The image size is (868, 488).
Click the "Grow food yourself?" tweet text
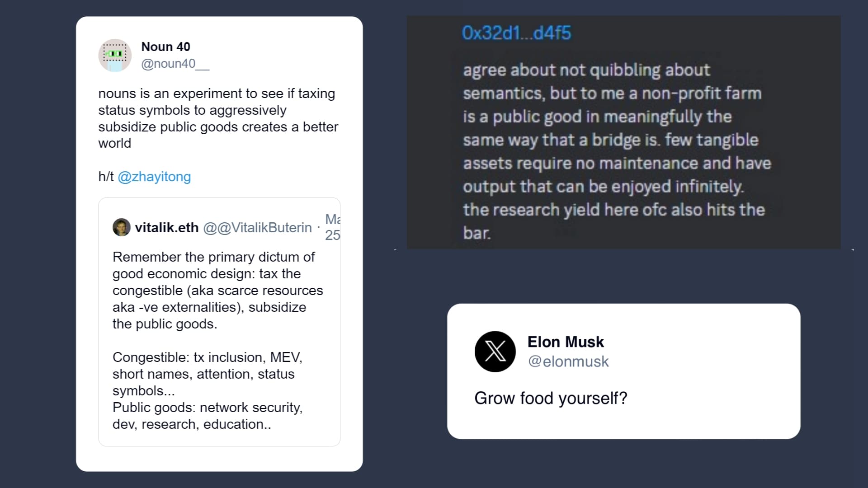tap(551, 398)
